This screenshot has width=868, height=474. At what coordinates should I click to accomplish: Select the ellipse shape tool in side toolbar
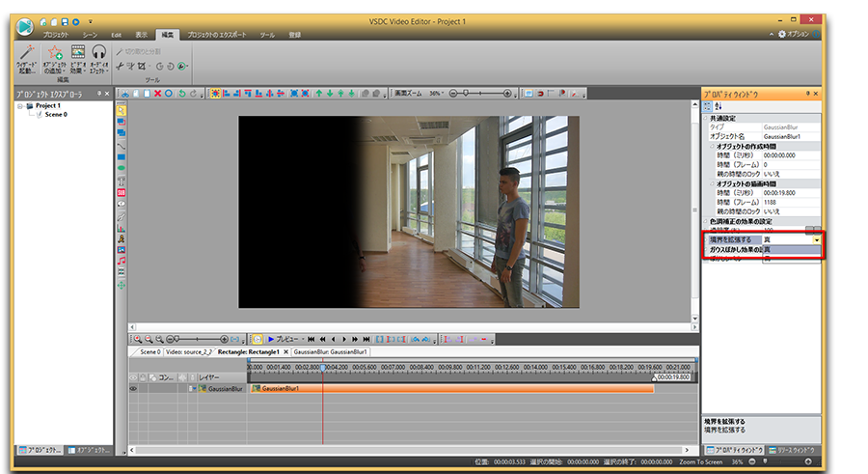point(122,168)
